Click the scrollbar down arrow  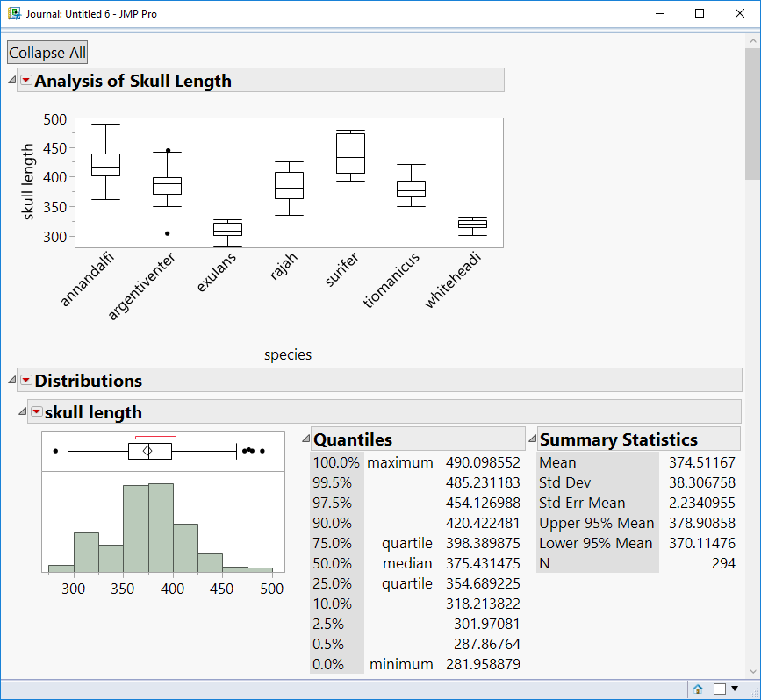753,671
